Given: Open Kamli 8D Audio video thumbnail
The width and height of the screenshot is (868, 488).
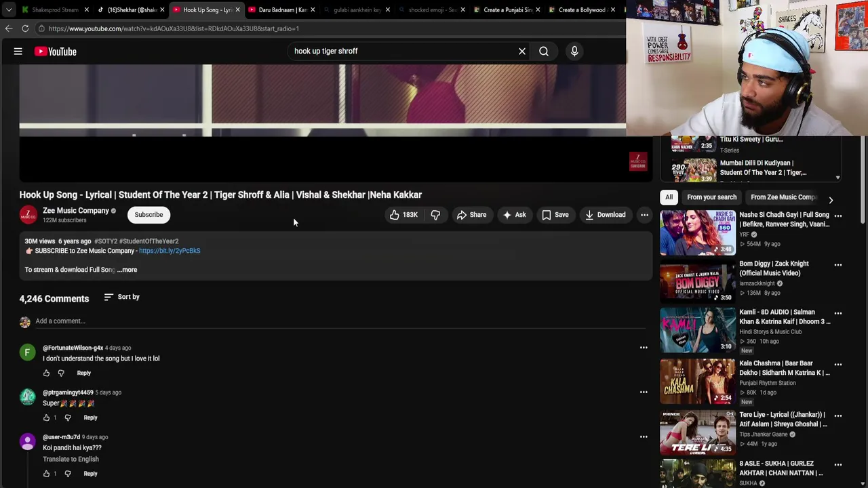Looking at the screenshot, I should [698, 330].
